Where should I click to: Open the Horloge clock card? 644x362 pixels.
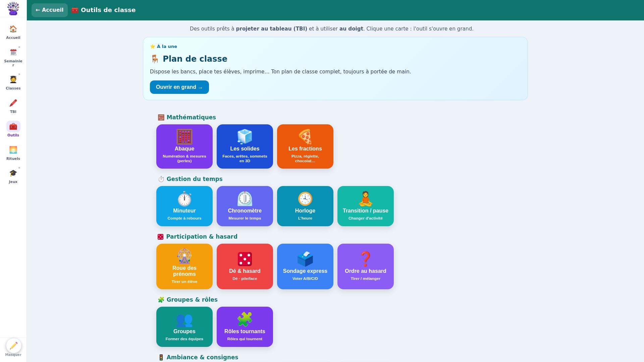(305, 206)
